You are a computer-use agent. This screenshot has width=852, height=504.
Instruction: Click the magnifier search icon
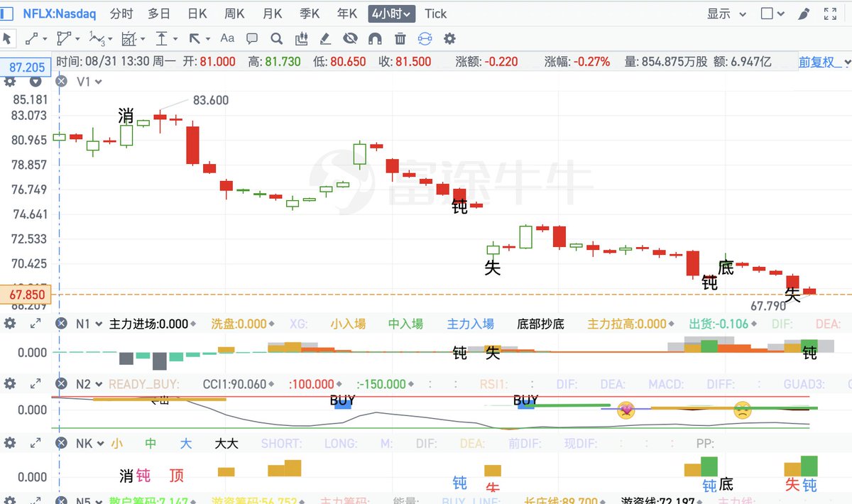tap(277, 38)
